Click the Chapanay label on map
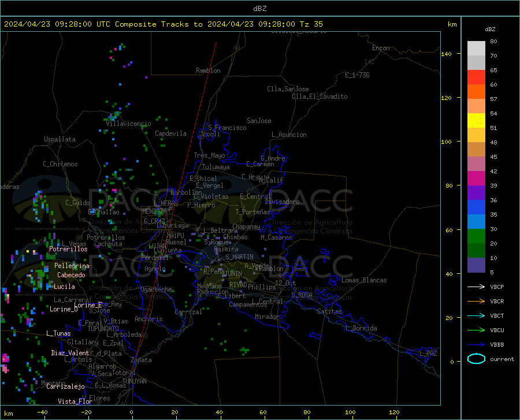The width and height of the screenshot is (520, 420). 246,226
